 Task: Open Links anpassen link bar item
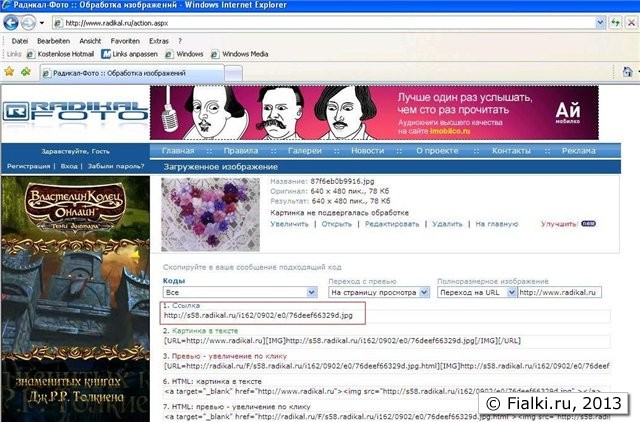130,54
